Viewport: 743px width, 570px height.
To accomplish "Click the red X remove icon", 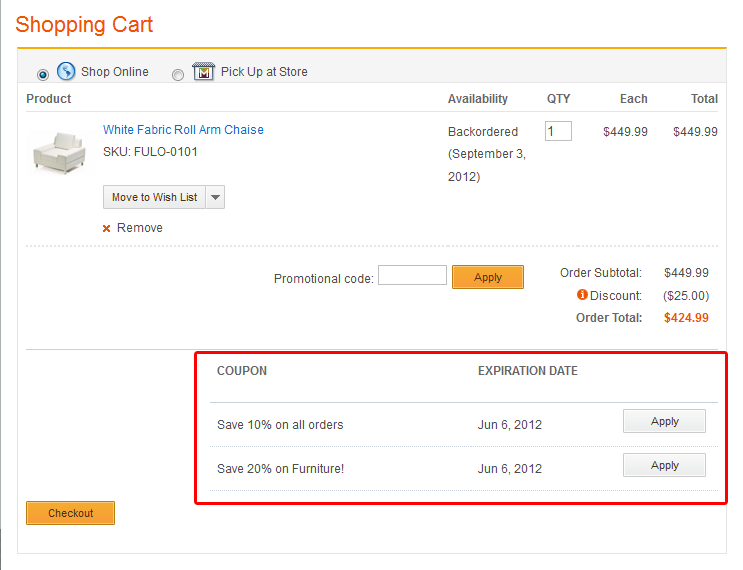I will pyautogui.click(x=107, y=228).
